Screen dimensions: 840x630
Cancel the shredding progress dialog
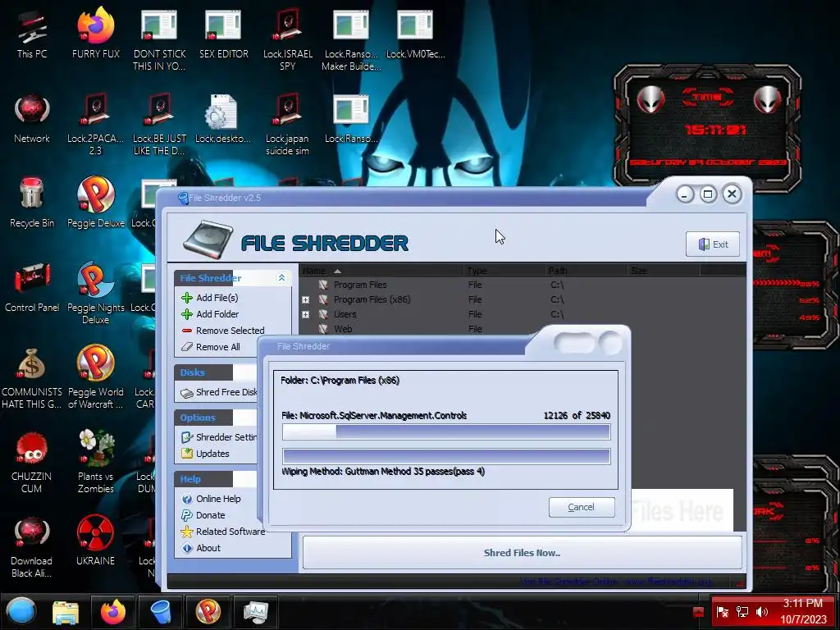(x=582, y=507)
